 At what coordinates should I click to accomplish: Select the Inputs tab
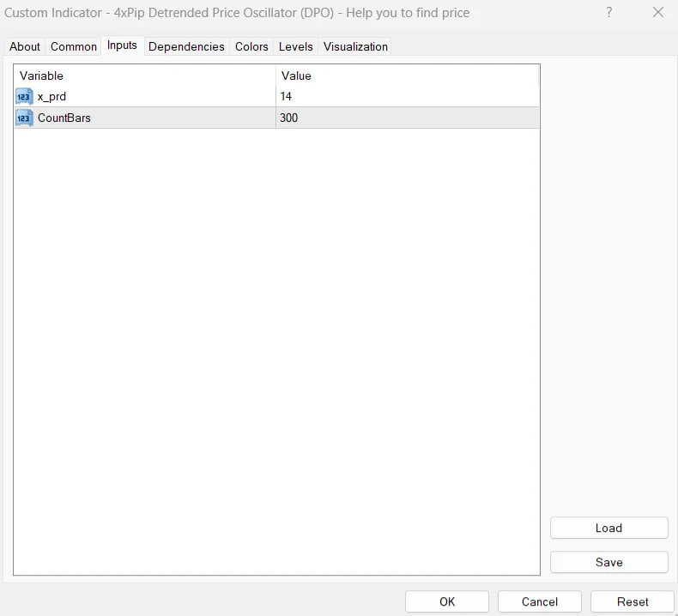pos(122,45)
